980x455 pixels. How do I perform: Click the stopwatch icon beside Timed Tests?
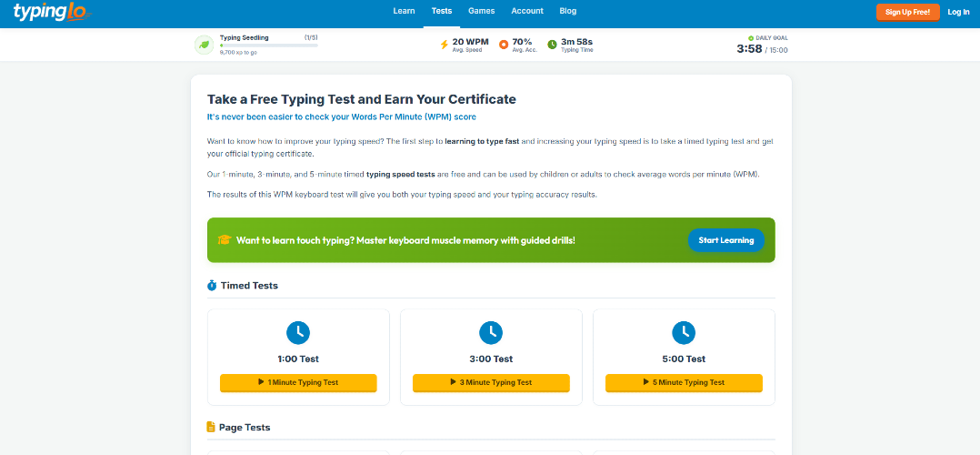pyautogui.click(x=212, y=286)
